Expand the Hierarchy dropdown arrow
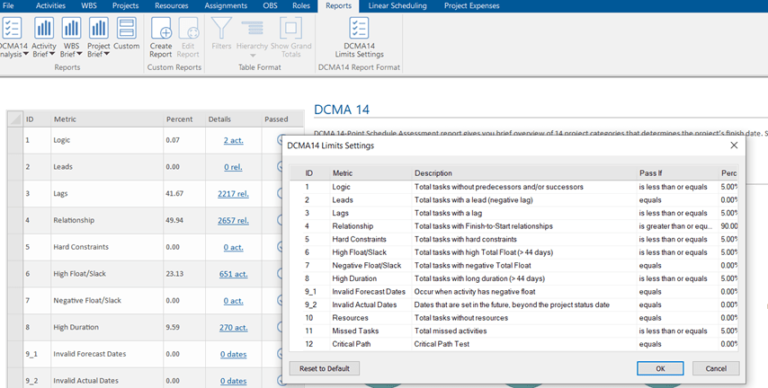 [x=252, y=55]
